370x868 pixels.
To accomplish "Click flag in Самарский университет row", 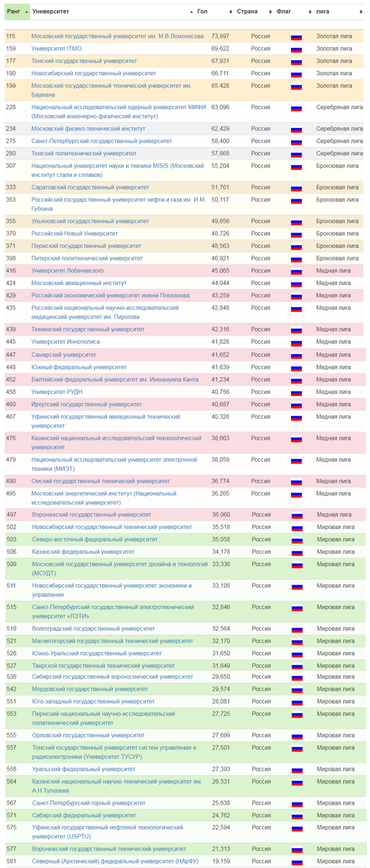I will click(x=297, y=355).
